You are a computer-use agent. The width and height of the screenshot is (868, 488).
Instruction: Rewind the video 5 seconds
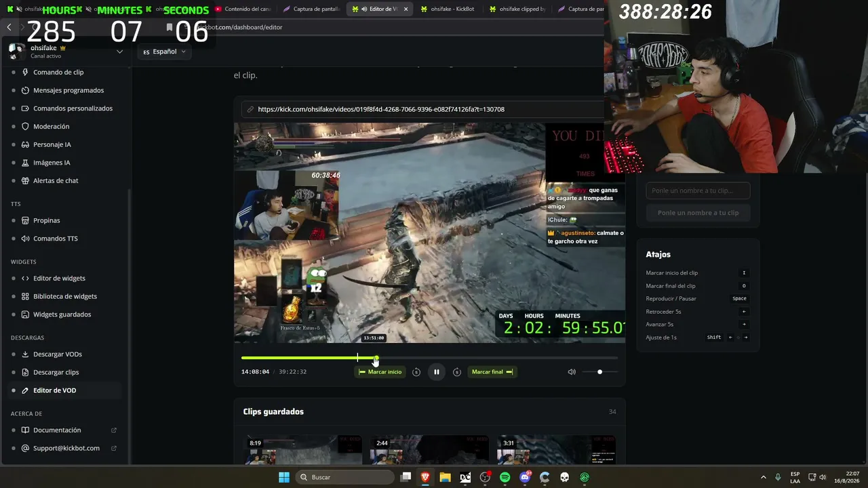coord(416,371)
